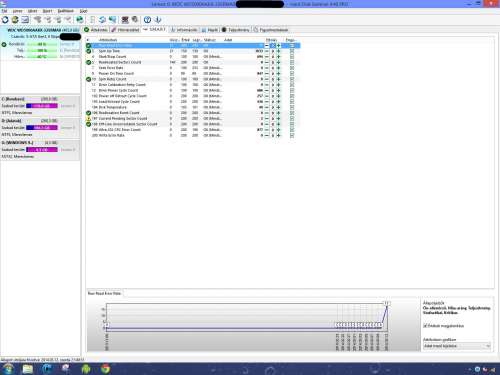The height and width of the screenshot is (375, 500).
Task: Open the Beállítások menu
Action: coord(65,11)
